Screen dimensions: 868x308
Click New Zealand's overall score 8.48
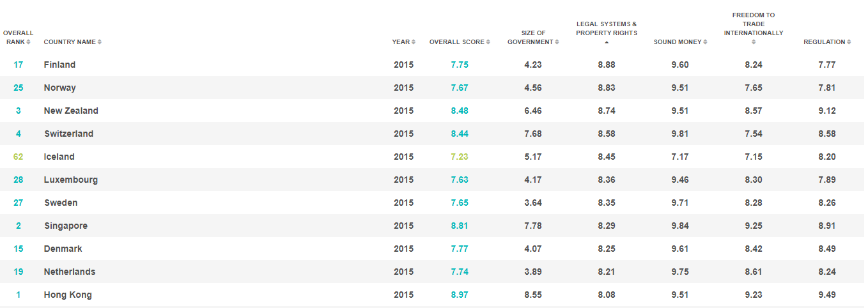point(460,111)
